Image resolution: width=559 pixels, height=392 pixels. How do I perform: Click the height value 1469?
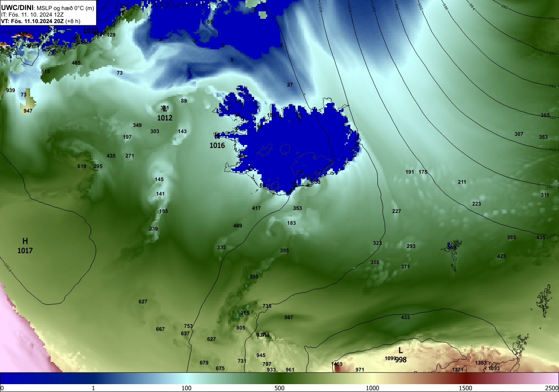337,364
